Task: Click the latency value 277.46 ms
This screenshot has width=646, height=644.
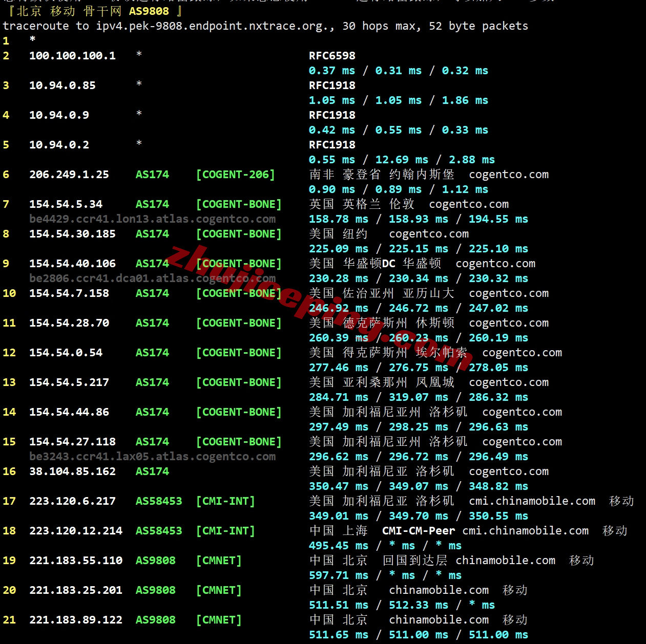Action: [339, 368]
